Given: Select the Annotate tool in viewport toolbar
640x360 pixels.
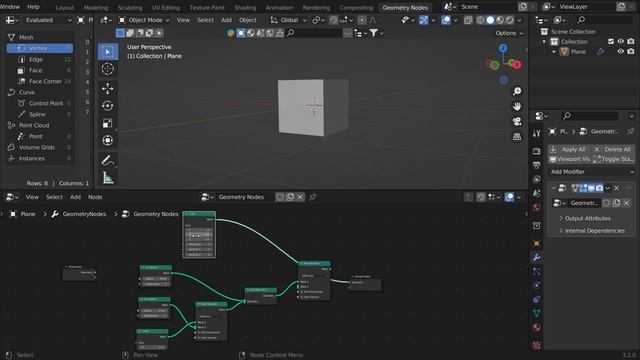Looking at the screenshot, I should (x=108, y=160).
